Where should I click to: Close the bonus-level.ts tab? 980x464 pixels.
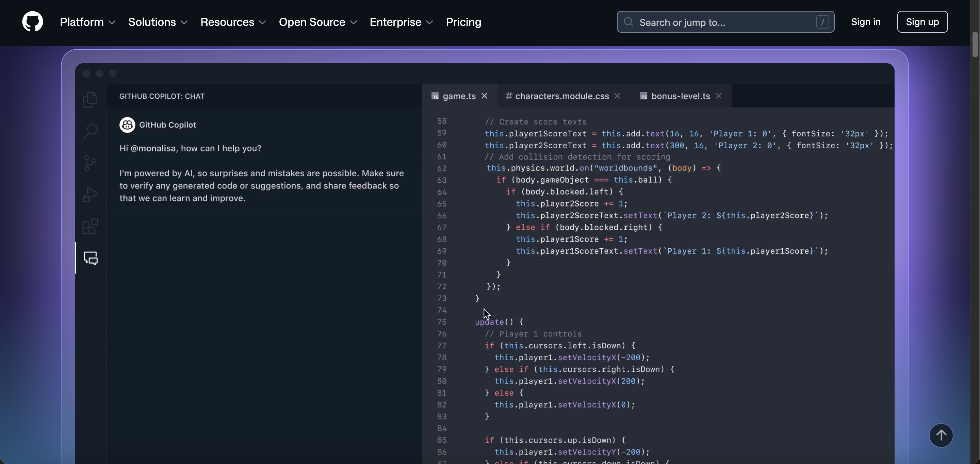coord(719,96)
